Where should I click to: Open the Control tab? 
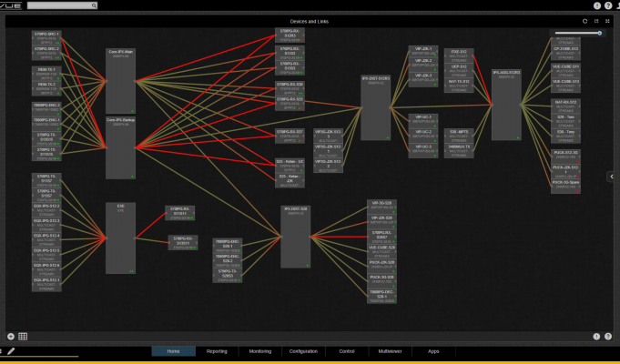coord(347,351)
